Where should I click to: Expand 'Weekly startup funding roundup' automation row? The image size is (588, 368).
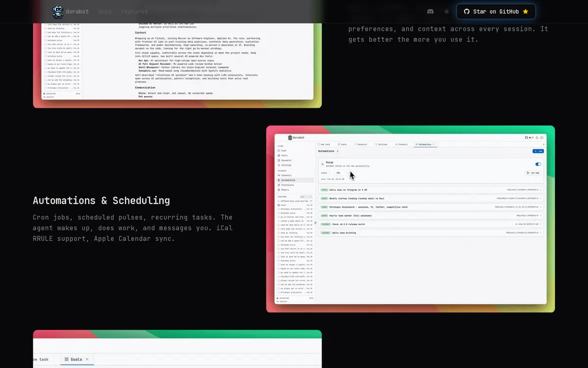coord(431,198)
